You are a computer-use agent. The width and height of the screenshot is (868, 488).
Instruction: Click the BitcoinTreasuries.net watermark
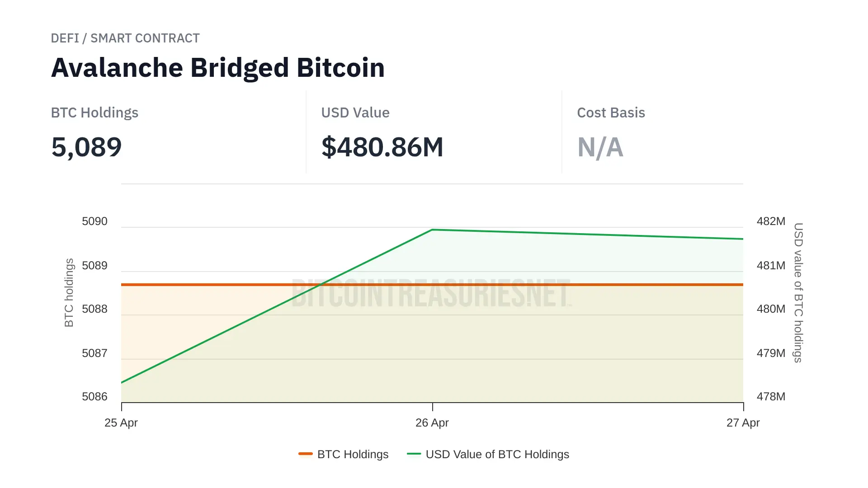[x=431, y=294]
